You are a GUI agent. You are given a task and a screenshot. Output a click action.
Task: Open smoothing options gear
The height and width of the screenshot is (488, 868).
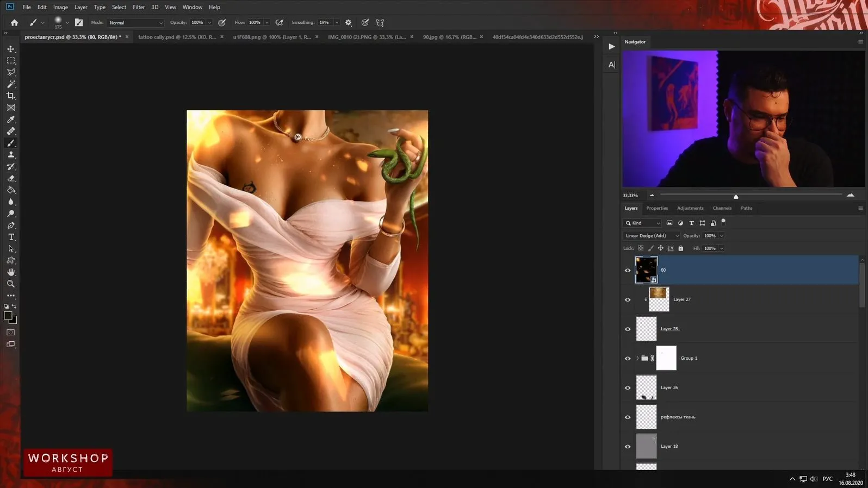349,23
